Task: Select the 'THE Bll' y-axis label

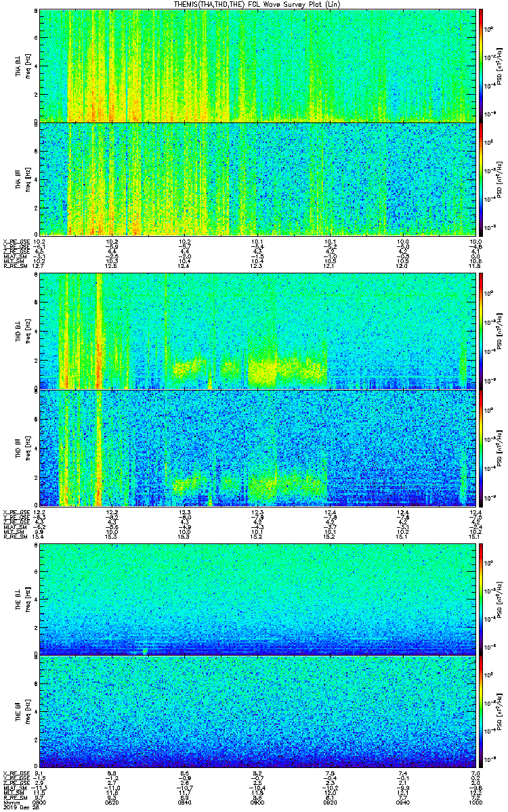Action: [x=18, y=711]
